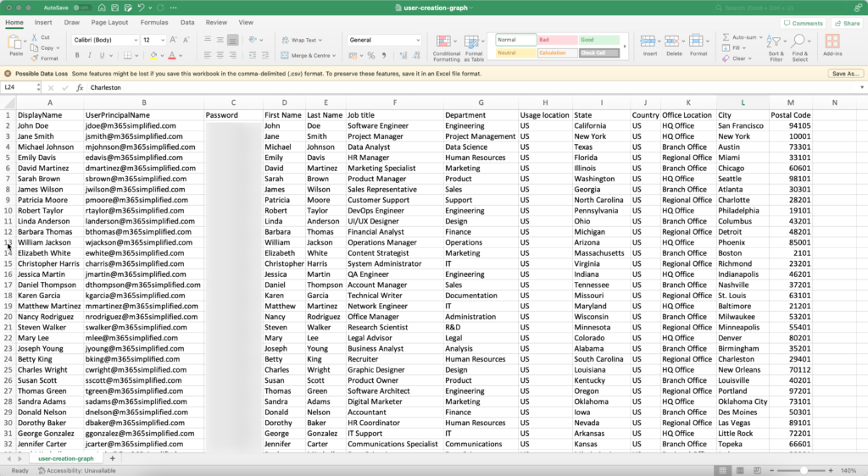
Task: Toggle Bold formatting
Action: point(77,55)
